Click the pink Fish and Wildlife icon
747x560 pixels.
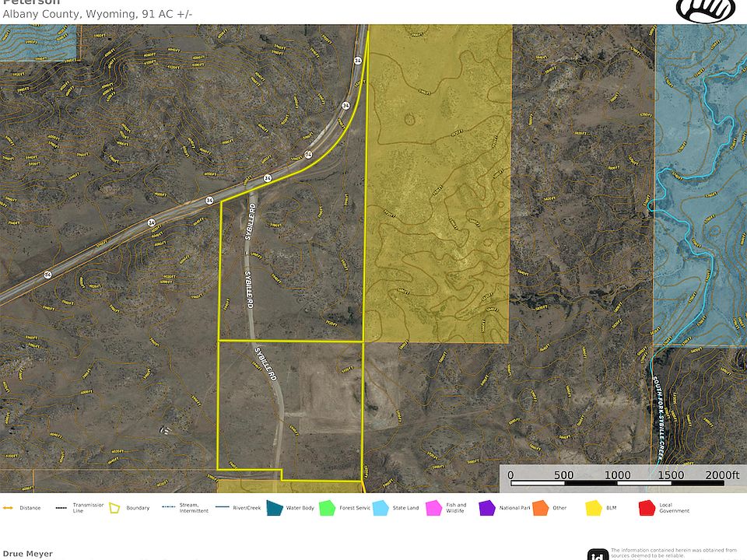pos(433,508)
